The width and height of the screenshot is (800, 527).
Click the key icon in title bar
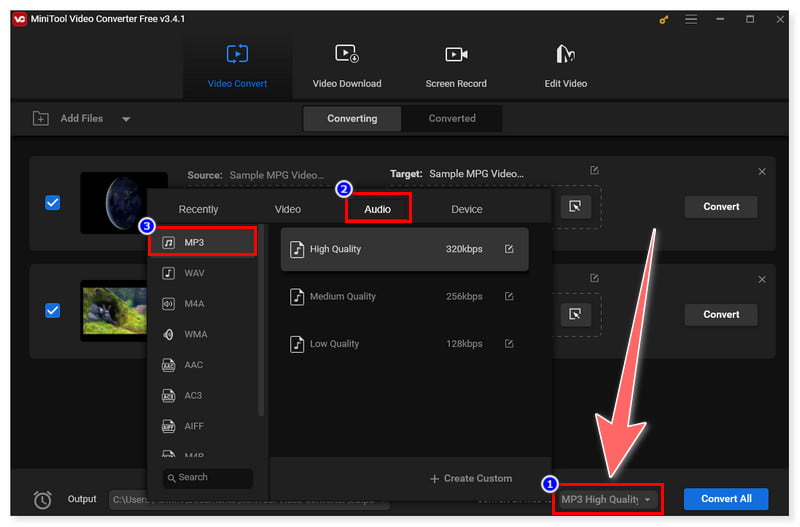click(x=664, y=19)
